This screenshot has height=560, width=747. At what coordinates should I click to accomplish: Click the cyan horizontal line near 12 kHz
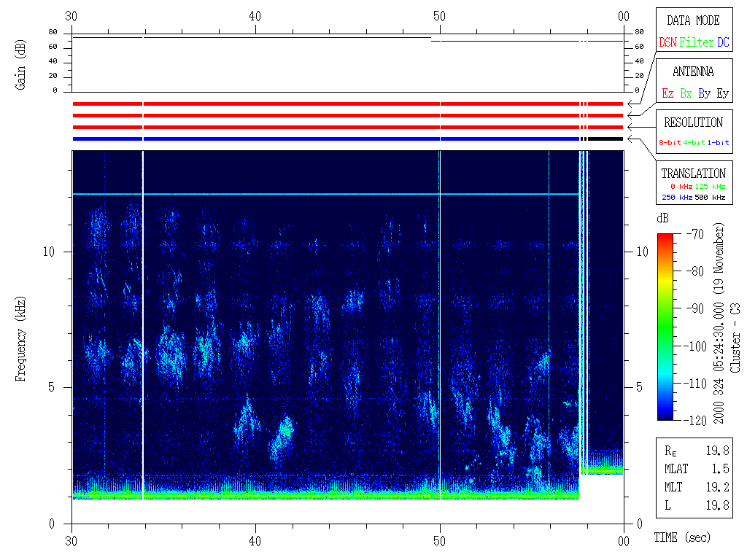click(326, 194)
